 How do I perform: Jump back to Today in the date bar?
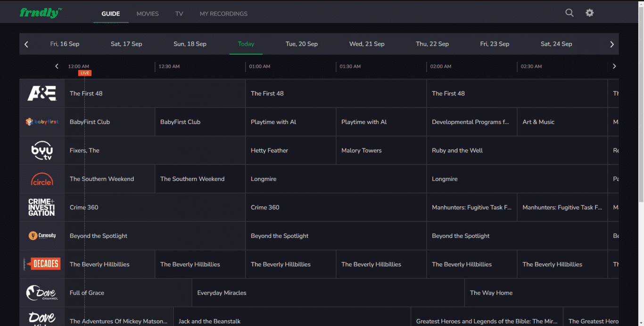point(246,44)
